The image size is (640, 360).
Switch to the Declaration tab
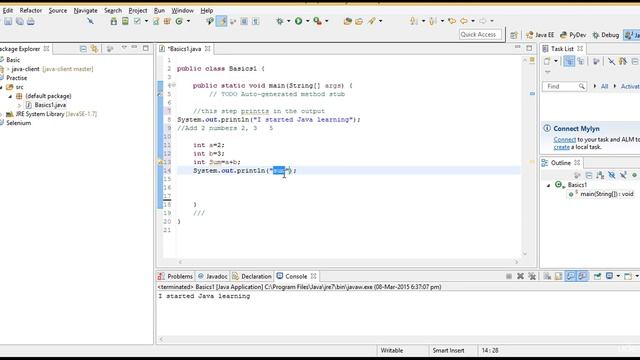click(252, 276)
